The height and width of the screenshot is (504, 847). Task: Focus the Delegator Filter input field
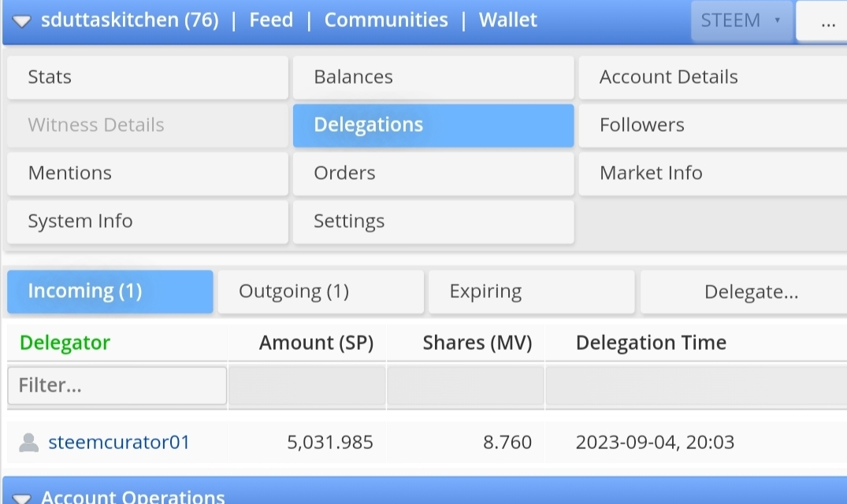pyautogui.click(x=117, y=385)
